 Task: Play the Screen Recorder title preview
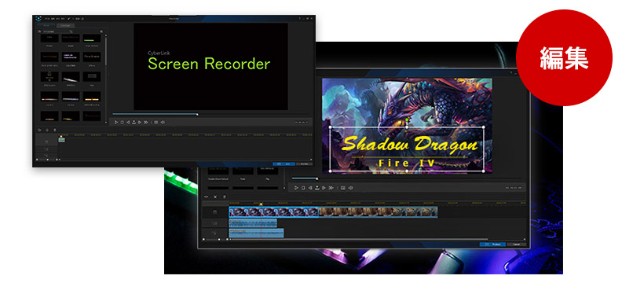pyautogui.click(x=116, y=122)
